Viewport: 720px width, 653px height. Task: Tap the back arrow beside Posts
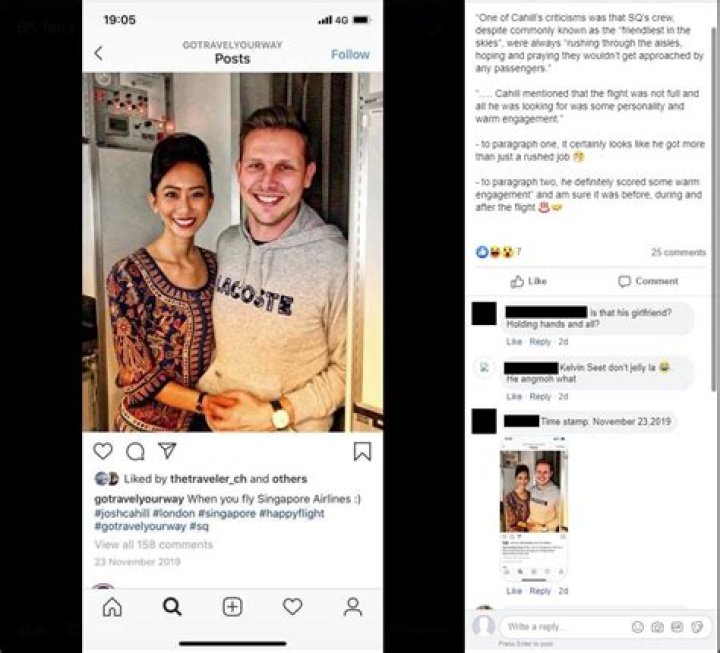point(98,53)
